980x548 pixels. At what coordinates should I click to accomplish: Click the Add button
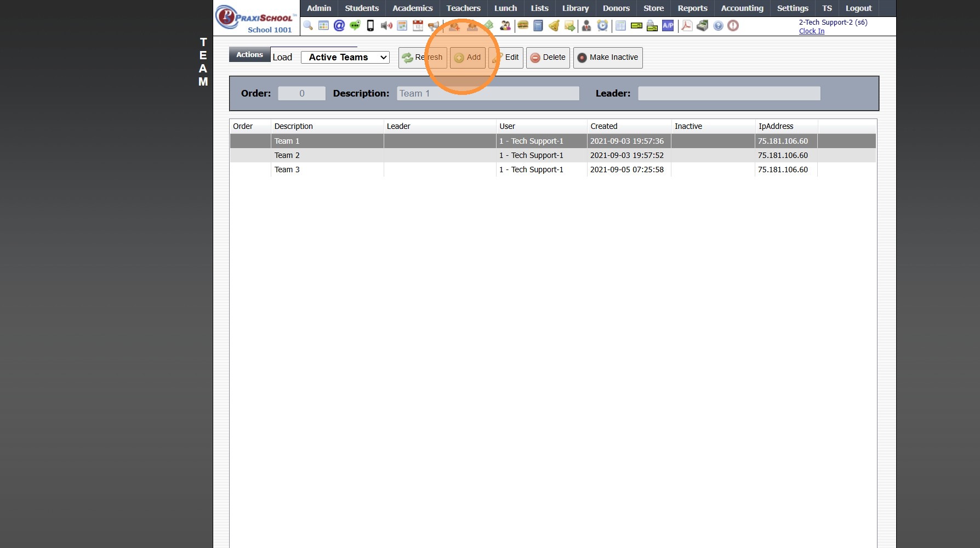(x=468, y=58)
